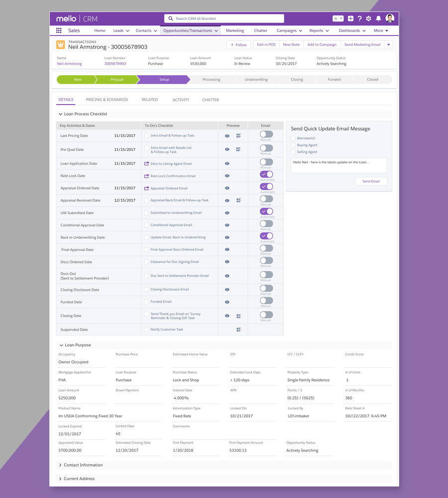
Task: Open the Reports dropdown arrow
Action: pyautogui.click(x=327, y=31)
